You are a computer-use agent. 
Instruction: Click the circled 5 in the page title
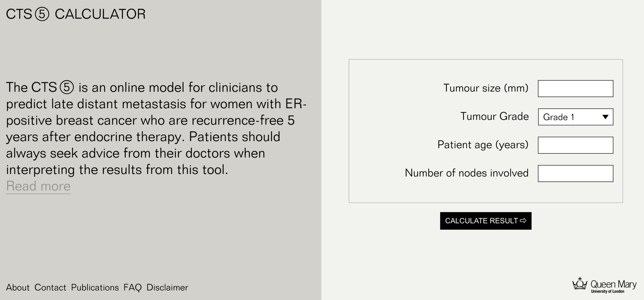[x=42, y=14]
